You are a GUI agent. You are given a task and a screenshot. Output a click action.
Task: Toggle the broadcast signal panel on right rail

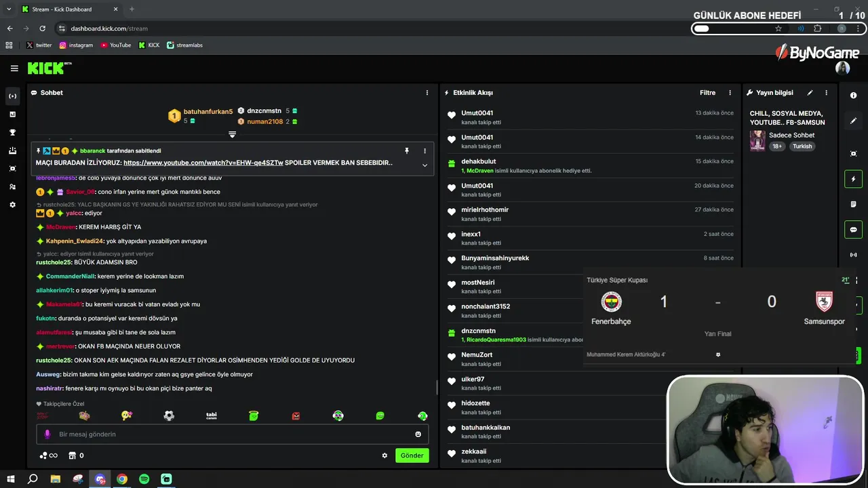pyautogui.click(x=853, y=255)
